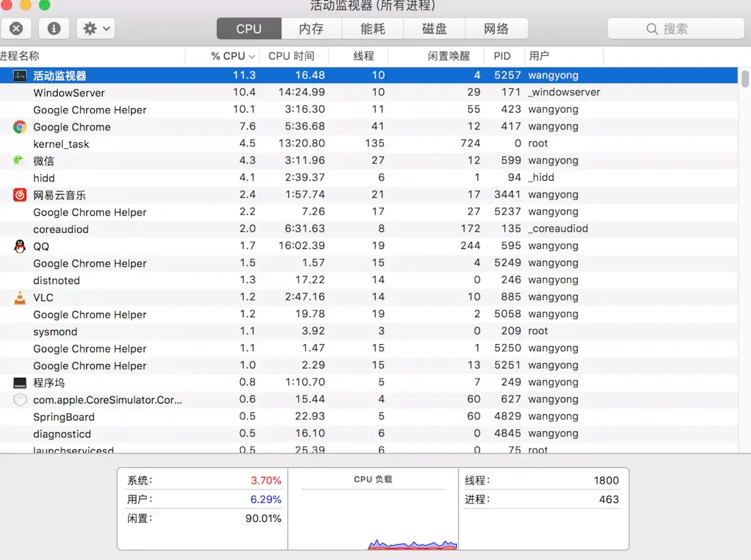Sort by 闲置唤醒 column header
The image size is (751, 560).
[436, 56]
